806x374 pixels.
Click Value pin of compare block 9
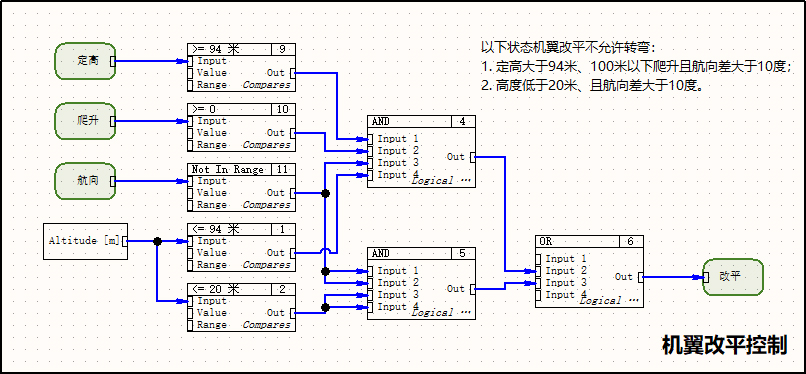click(190, 73)
